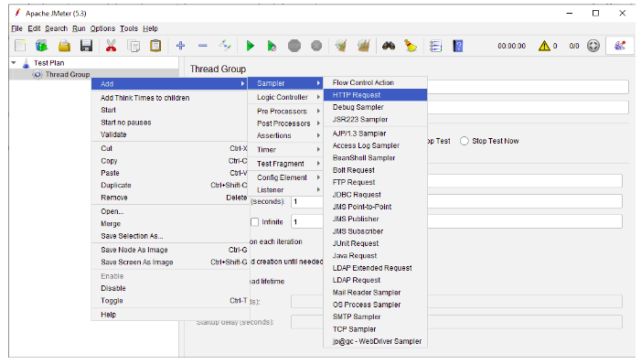Expand the Add submenu arrow
This screenshot has width=641, height=364.
[242, 84]
